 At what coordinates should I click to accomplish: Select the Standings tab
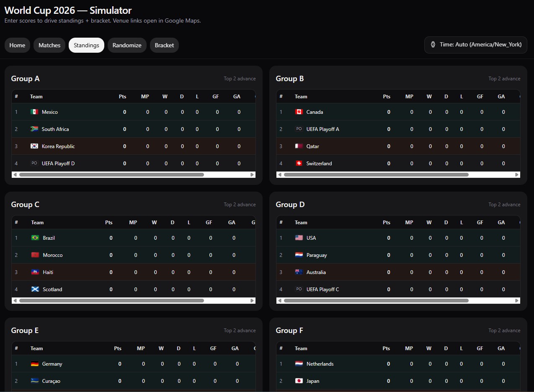86,45
